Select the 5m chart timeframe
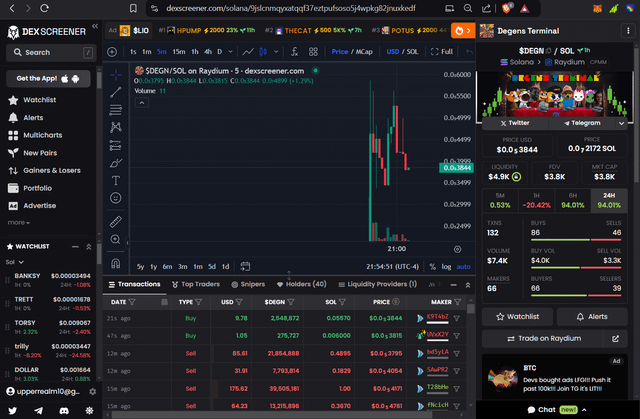The width and height of the screenshot is (640, 419). (x=160, y=51)
